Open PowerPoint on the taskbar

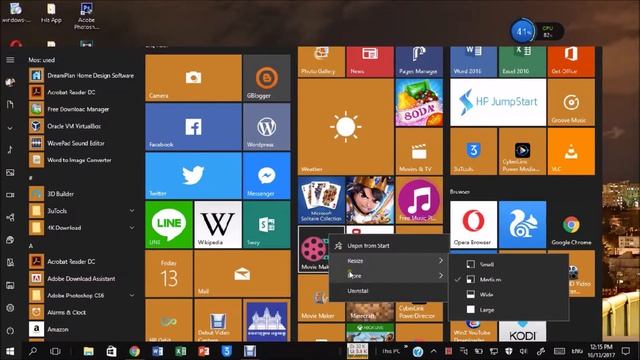click(204, 351)
